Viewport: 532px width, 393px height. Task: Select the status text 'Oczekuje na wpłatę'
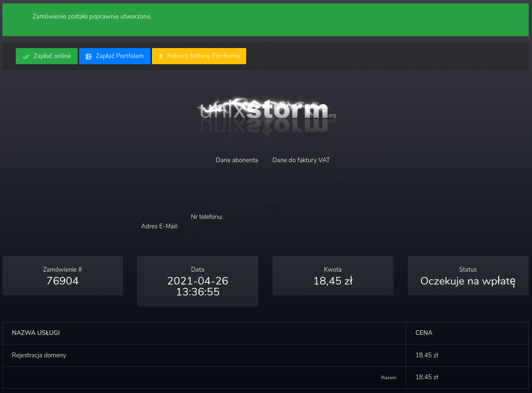(468, 281)
